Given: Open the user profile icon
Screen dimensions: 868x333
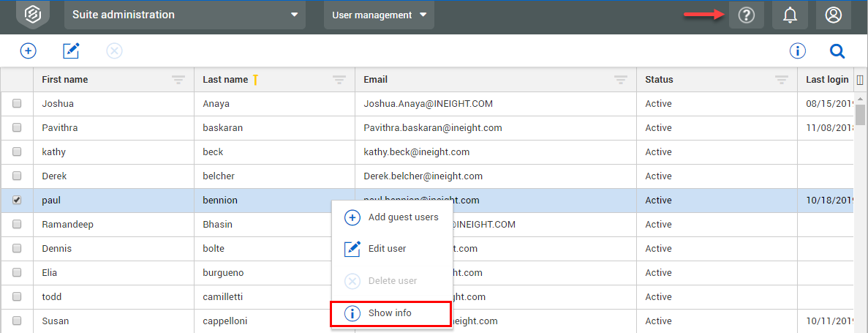Looking at the screenshot, I should [833, 15].
